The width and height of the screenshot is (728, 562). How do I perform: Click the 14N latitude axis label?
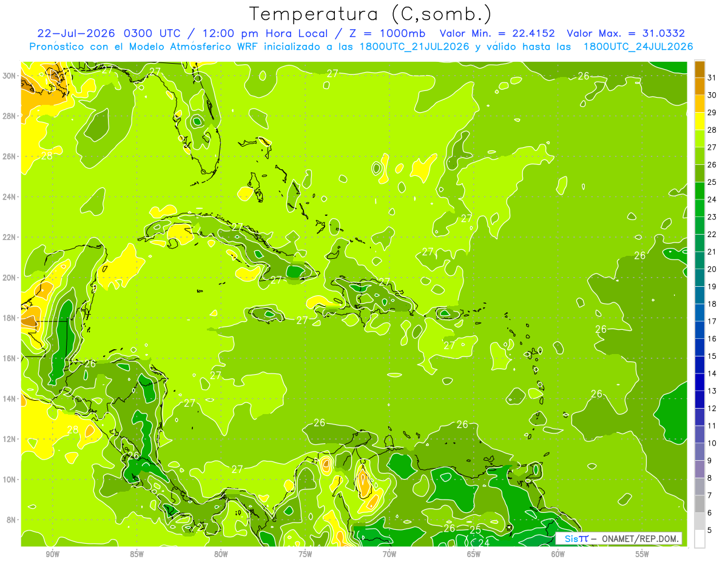pyautogui.click(x=9, y=398)
